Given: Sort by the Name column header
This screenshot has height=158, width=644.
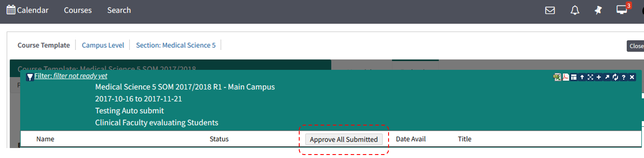Looking at the screenshot, I should coord(45,139).
